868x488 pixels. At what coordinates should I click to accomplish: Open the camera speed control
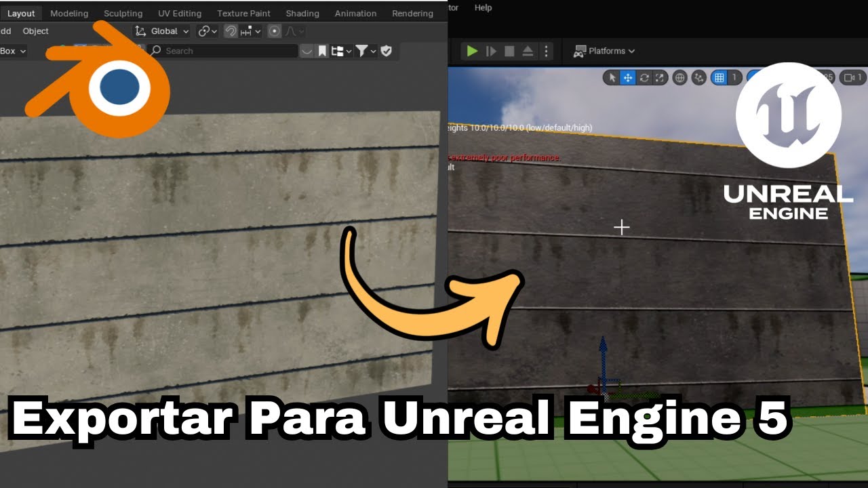coord(853,78)
